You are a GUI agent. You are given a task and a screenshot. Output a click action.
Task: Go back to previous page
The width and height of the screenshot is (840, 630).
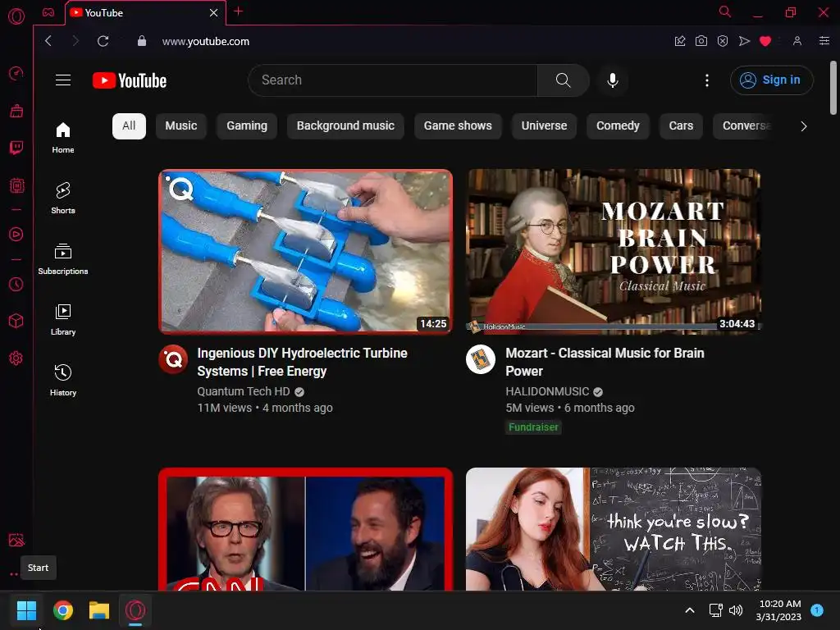coord(48,41)
